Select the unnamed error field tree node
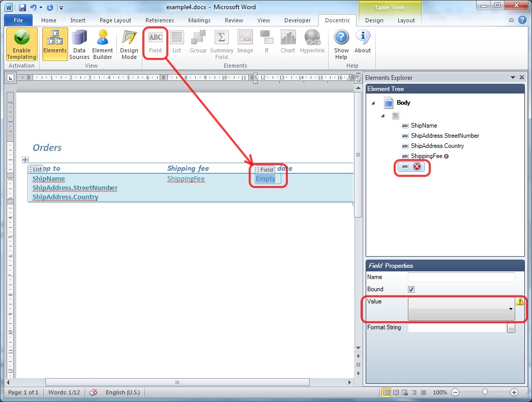Image resolution: width=532 pixels, height=402 pixels. coord(411,166)
